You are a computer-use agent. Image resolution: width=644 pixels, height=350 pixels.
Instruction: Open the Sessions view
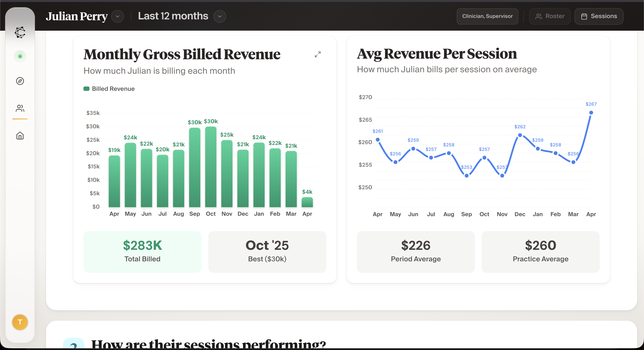tap(599, 16)
